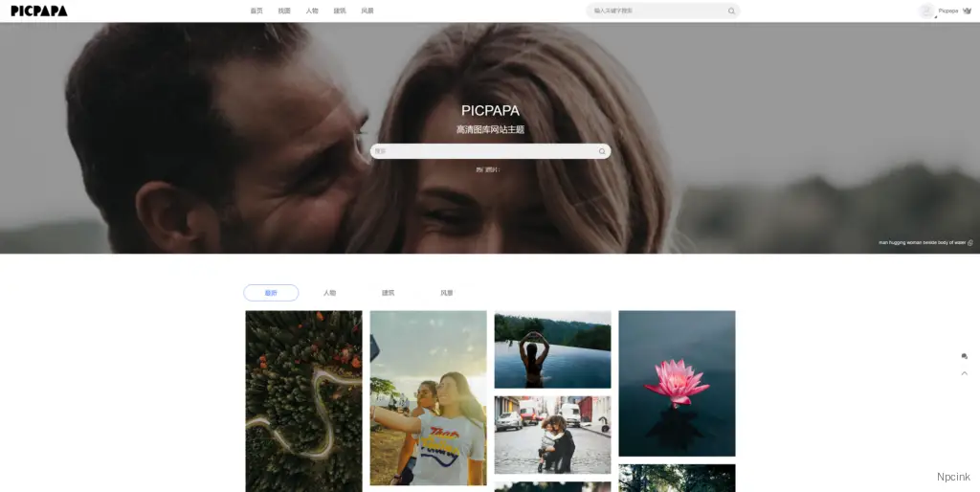The height and width of the screenshot is (492, 980).
Task: Go to 首页 in the top navigation
Action: (x=256, y=11)
